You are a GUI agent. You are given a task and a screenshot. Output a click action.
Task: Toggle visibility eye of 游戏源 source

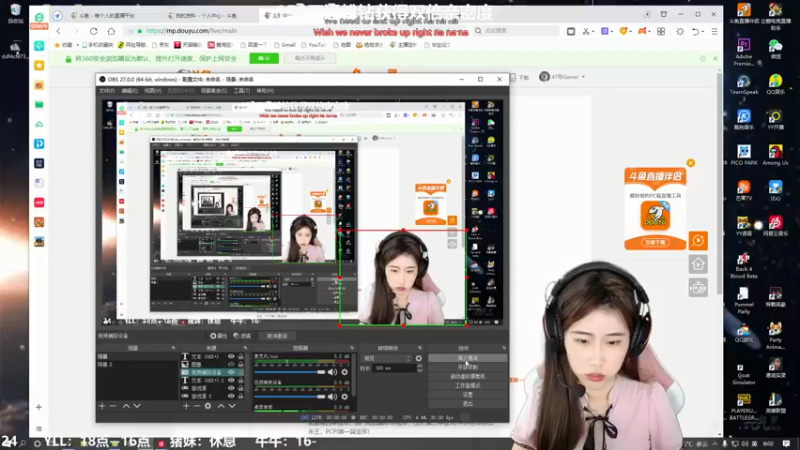pos(231,388)
